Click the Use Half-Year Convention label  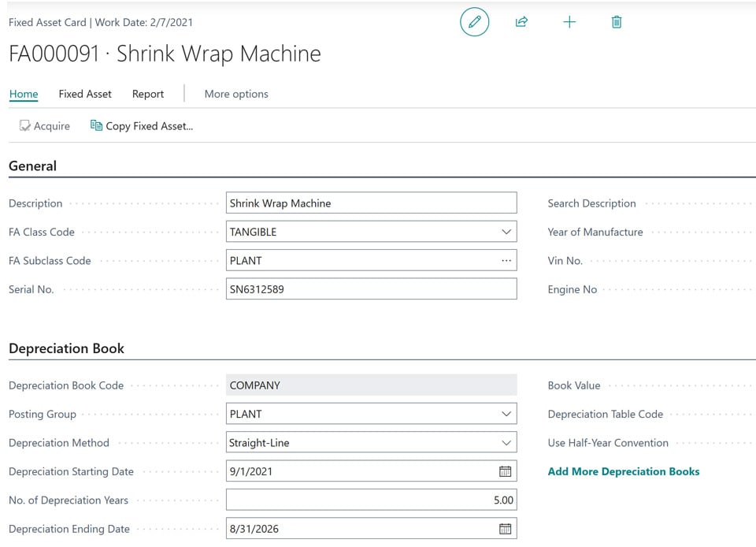pyautogui.click(x=608, y=443)
